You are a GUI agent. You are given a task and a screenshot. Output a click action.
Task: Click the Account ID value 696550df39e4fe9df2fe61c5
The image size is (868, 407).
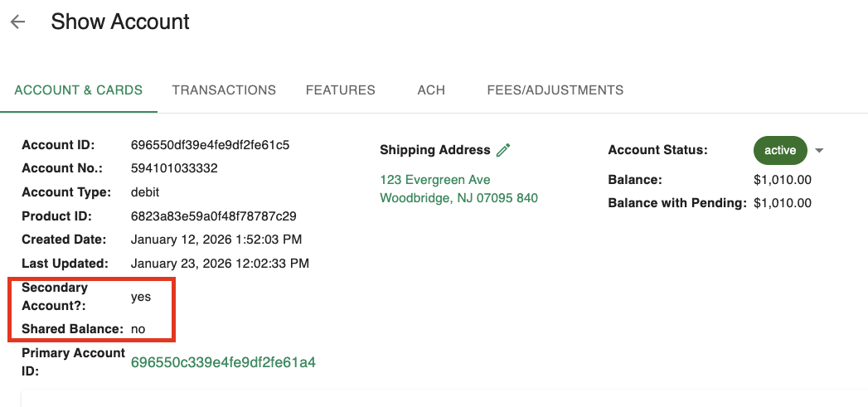(x=210, y=144)
